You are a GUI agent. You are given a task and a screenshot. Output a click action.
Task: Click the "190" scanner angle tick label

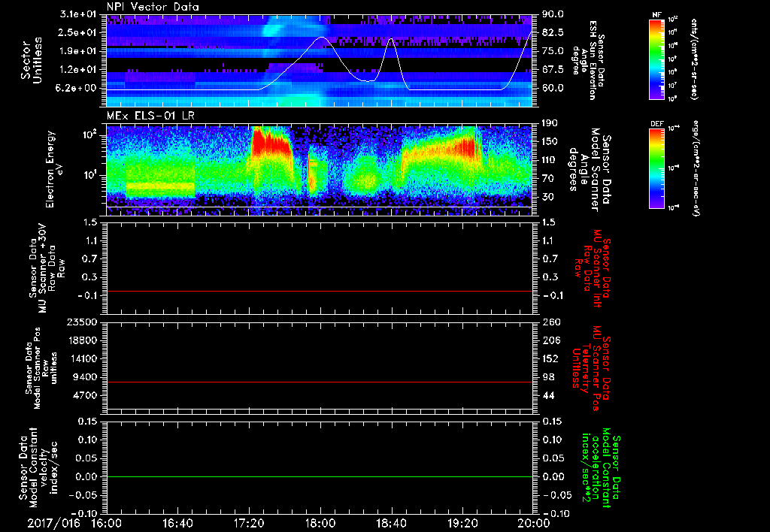tap(550, 123)
